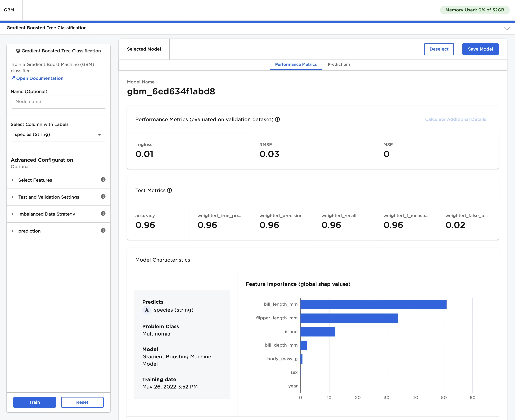This screenshot has width=515, height=420.
Task: Click the collapse chevron at top right
Action: [507, 28]
